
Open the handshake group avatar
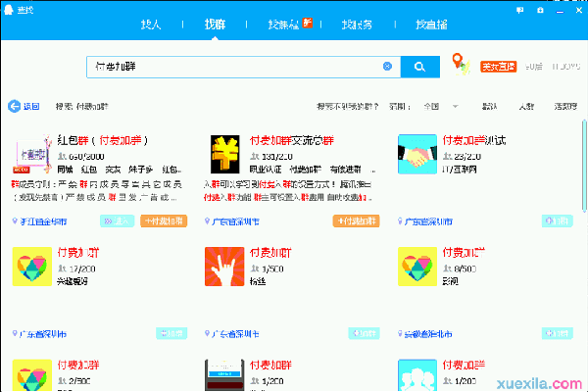pyautogui.click(x=417, y=154)
